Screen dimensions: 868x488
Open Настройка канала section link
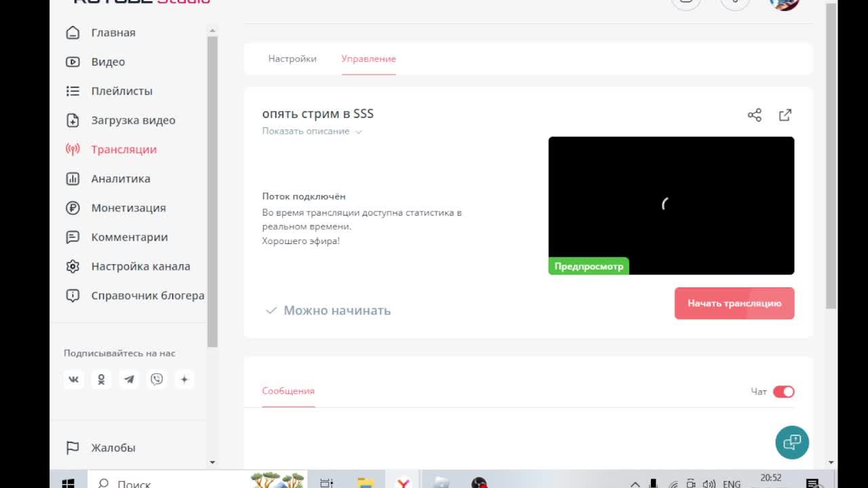(141, 266)
